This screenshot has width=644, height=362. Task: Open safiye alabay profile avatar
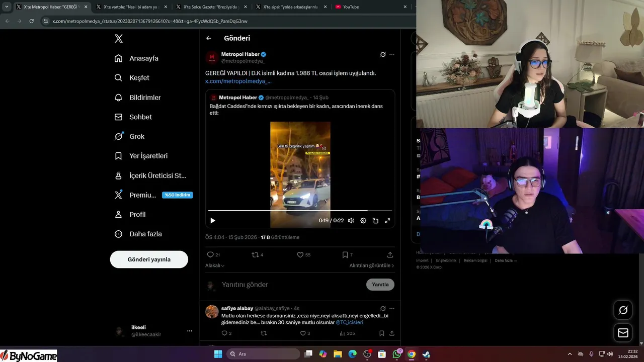pos(212,311)
